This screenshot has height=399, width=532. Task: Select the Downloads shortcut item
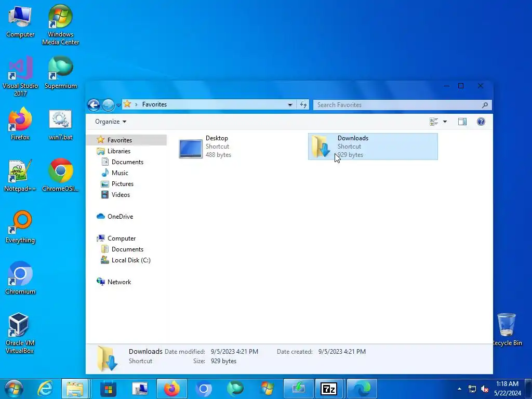[x=373, y=147]
